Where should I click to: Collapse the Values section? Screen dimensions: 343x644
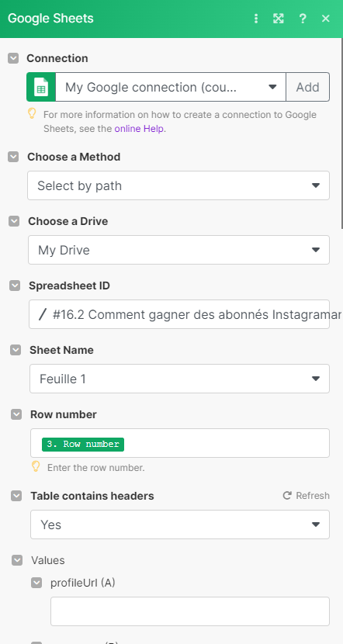point(17,560)
